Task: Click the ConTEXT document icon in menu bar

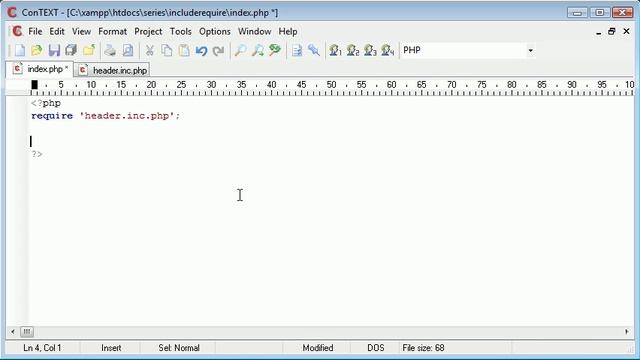Action: 17,31
